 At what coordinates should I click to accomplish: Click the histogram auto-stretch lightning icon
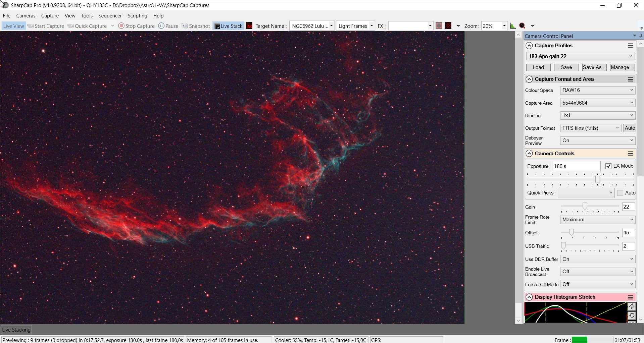[x=632, y=306]
